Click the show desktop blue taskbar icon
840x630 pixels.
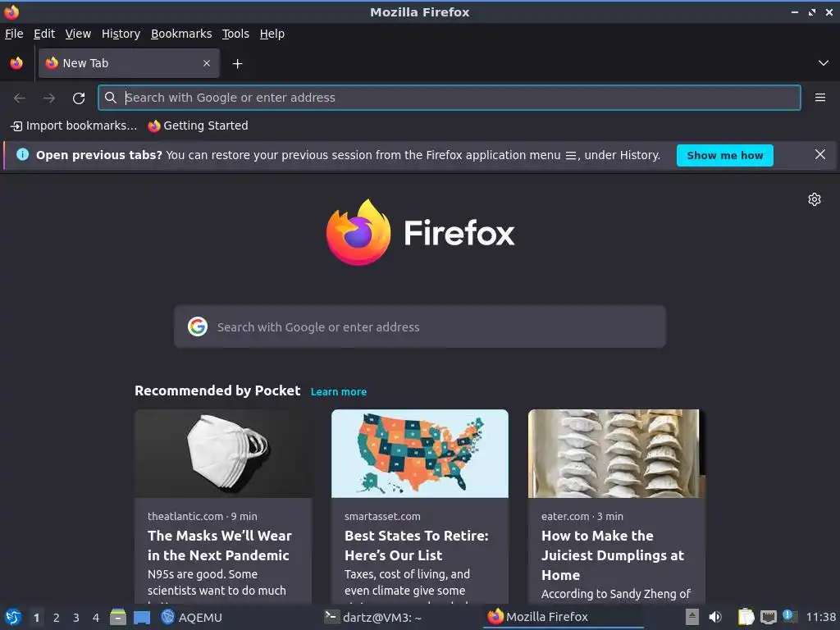pos(142,618)
